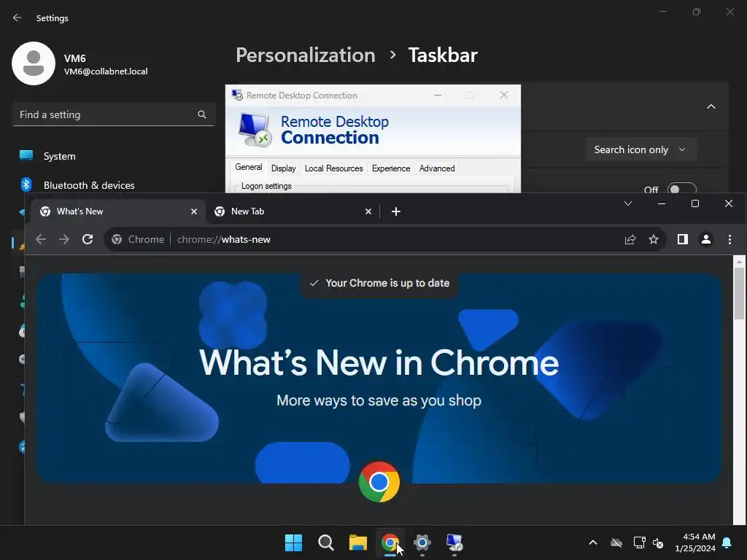Click the Chrome vertical scrollbar thumb

(740, 293)
